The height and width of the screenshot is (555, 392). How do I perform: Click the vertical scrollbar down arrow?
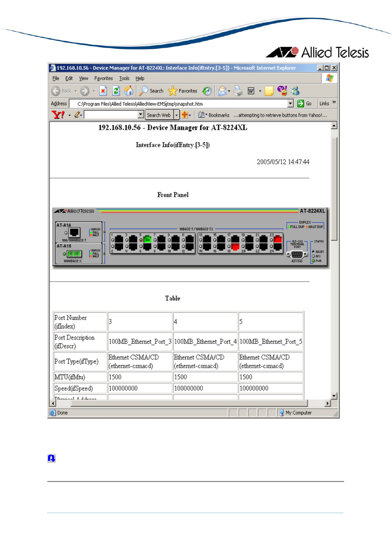(334, 396)
